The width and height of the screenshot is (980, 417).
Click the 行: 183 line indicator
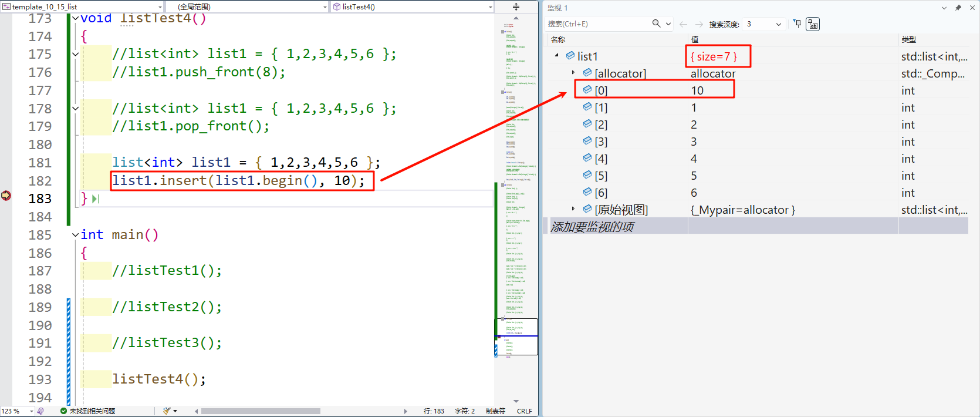tap(434, 411)
